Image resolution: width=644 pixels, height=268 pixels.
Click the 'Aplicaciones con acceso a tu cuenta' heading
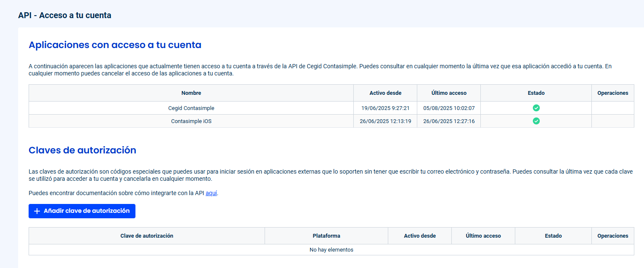point(115,45)
